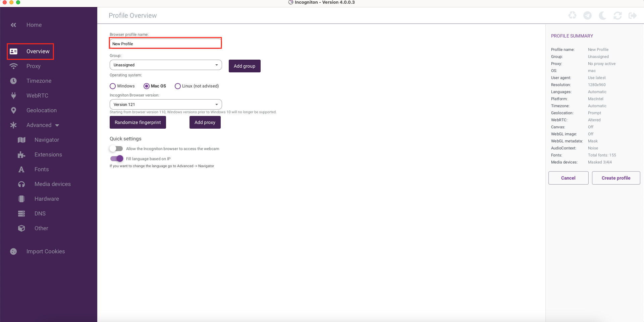Click the Add proxy button

205,122
